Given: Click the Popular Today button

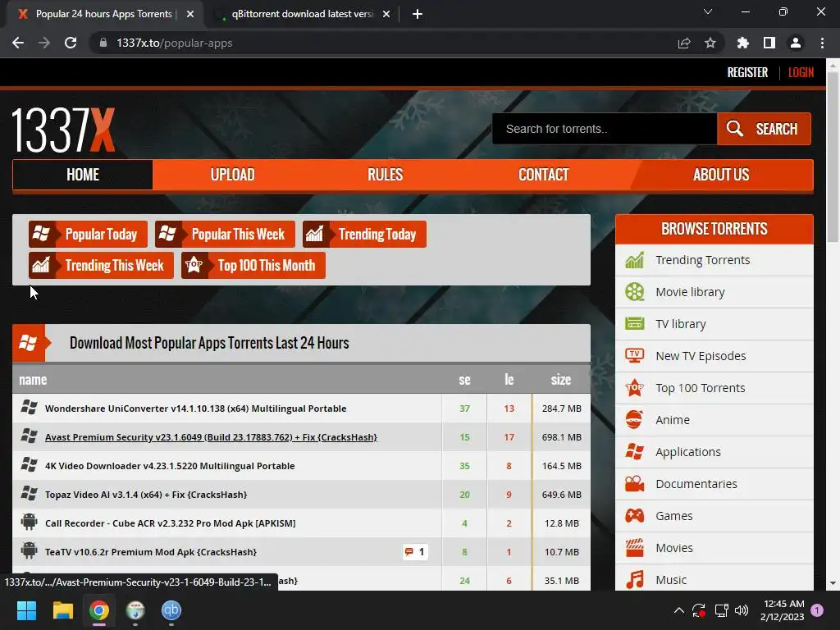Looking at the screenshot, I should tap(88, 234).
